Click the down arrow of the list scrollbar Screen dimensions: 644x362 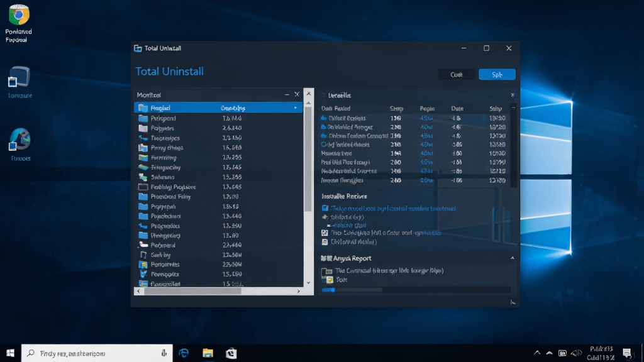[x=308, y=283]
